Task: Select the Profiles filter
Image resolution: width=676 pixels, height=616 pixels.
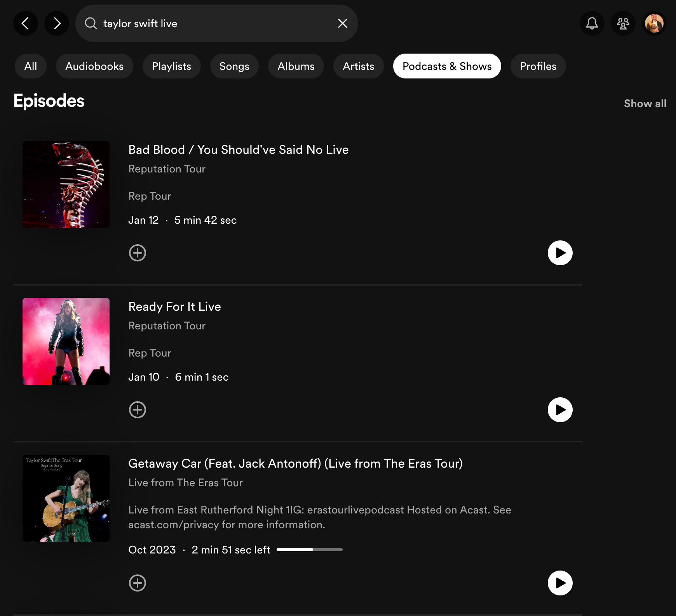Action: click(538, 66)
